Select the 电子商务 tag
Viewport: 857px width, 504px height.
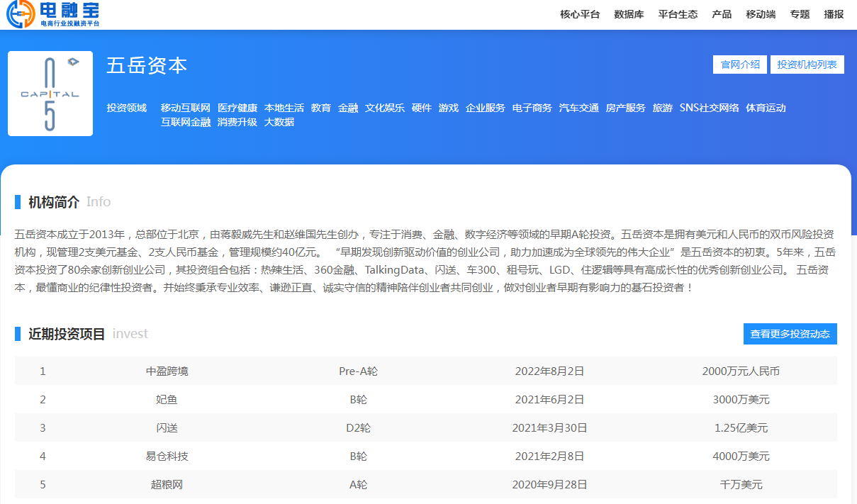pyautogui.click(x=532, y=108)
